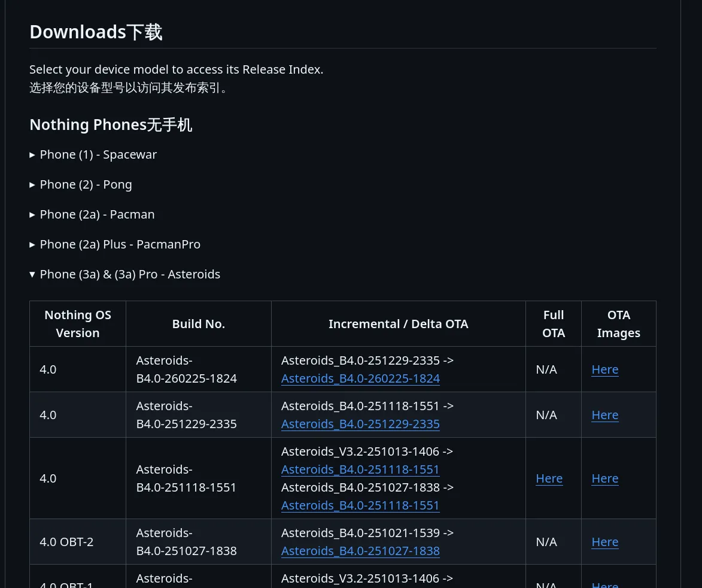Viewport: 702px width, 588px height.
Task: Open OTA Images 'Here' for build 251229-2335
Action: pos(604,415)
